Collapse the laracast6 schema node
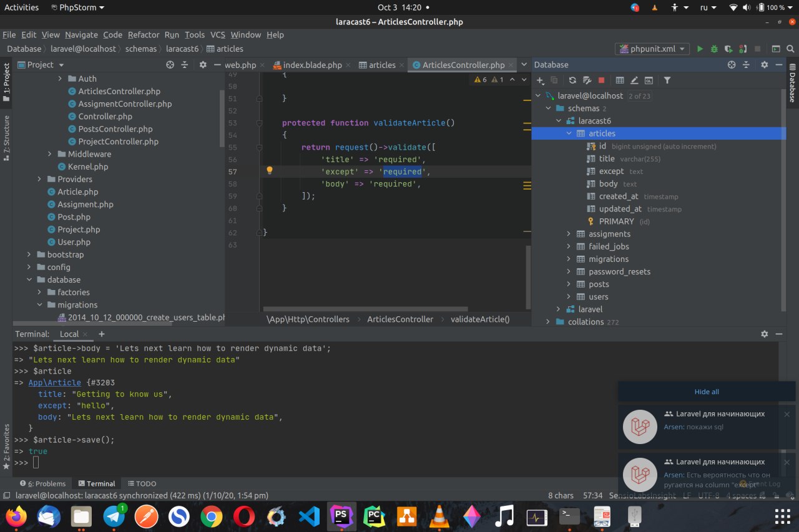 [559, 121]
